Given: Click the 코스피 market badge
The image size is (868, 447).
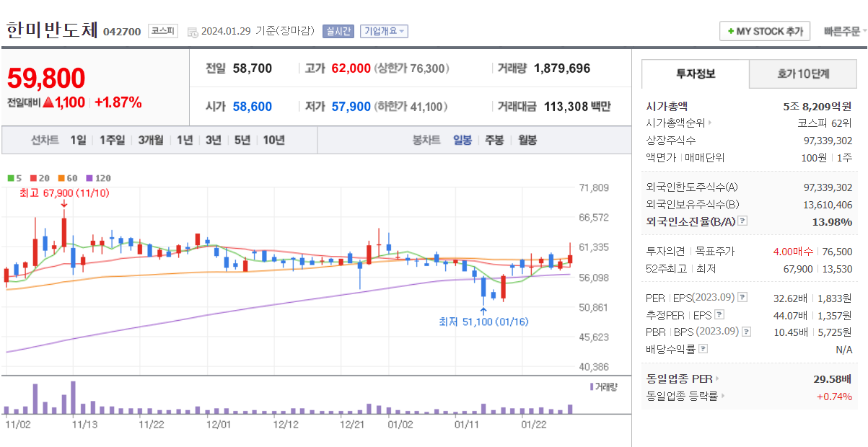Looking at the screenshot, I should pos(162,31).
